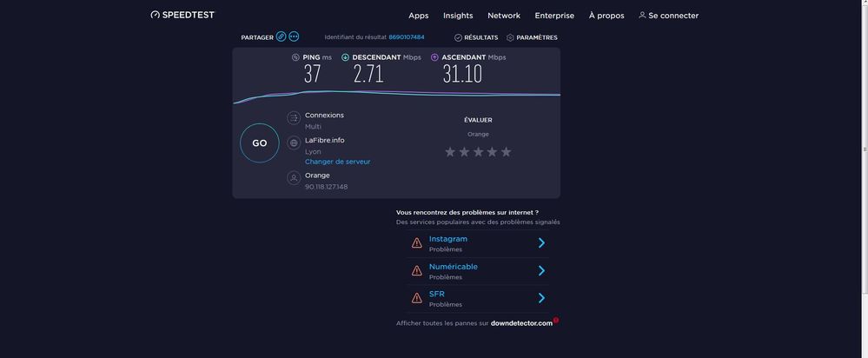This screenshot has height=358, width=868.
Task: Start a new test with GO
Action: click(260, 143)
